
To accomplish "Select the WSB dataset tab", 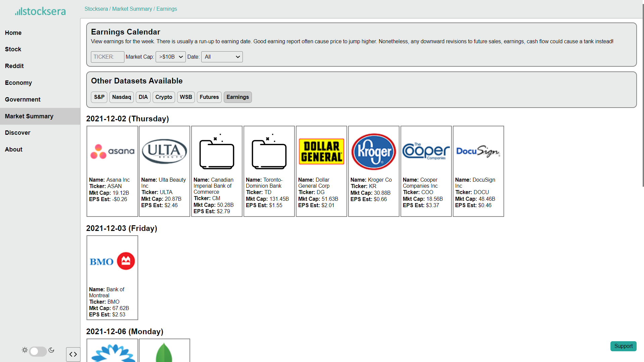I will (x=185, y=97).
